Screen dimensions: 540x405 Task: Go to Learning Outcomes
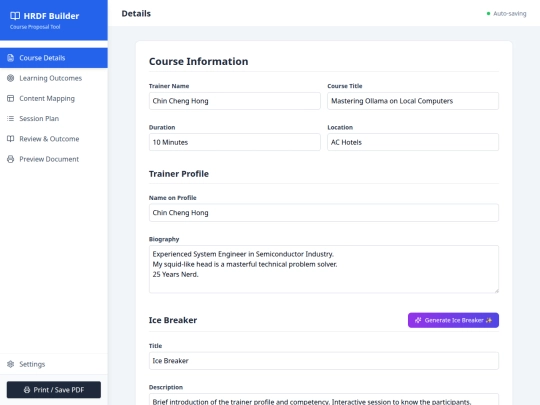(x=54, y=78)
